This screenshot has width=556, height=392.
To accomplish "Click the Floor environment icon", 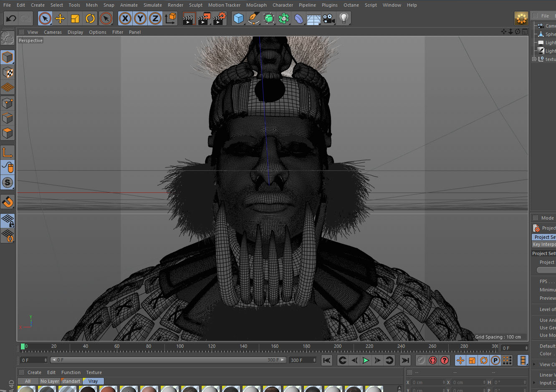I will click(314, 19).
